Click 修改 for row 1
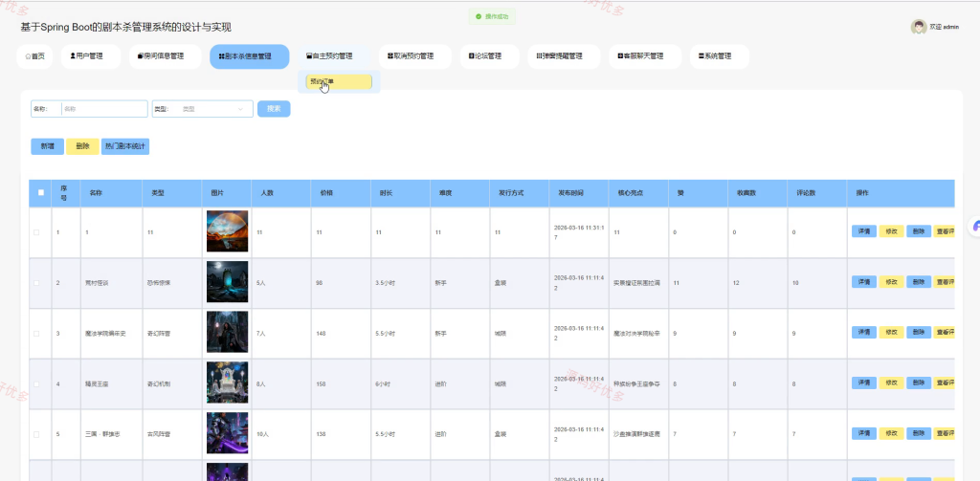Viewport: 980px width, 481px height. coord(891,231)
